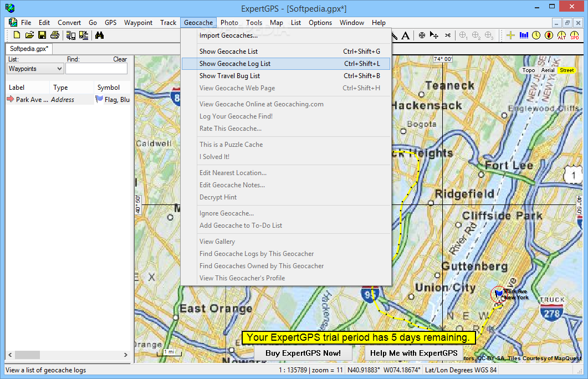Click the Lat/Lon Degrees WGS 84 status field
The height and width of the screenshot is (379, 588).
[461, 370]
